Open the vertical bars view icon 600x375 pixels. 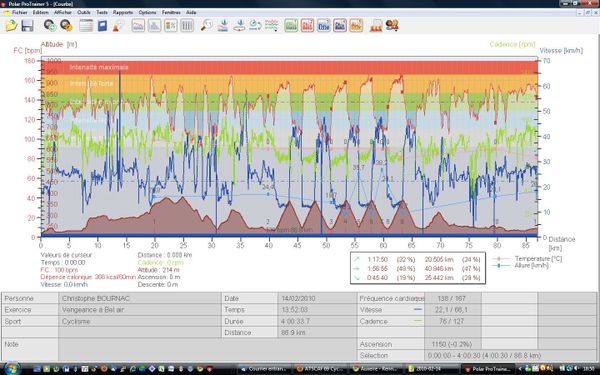tap(187, 26)
